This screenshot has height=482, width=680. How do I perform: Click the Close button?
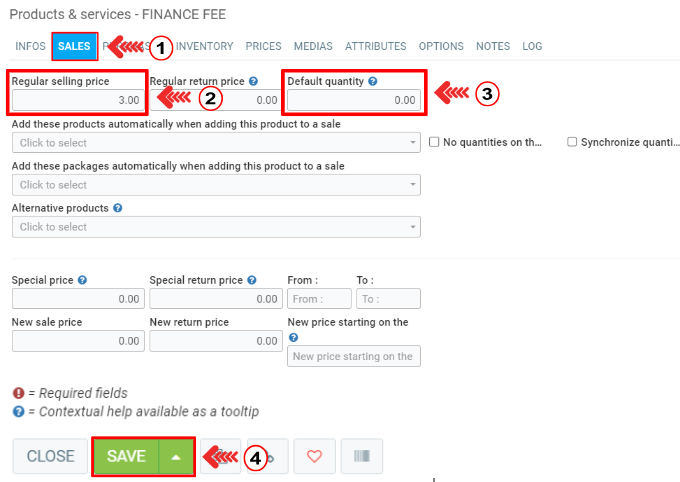pyautogui.click(x=50, y=456)
